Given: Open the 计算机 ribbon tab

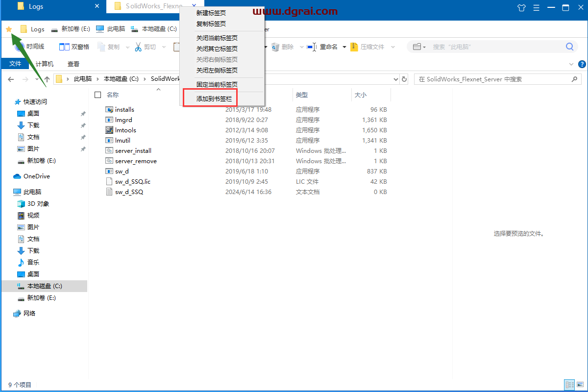Looking at the screenshot, I should click(45, 64).
